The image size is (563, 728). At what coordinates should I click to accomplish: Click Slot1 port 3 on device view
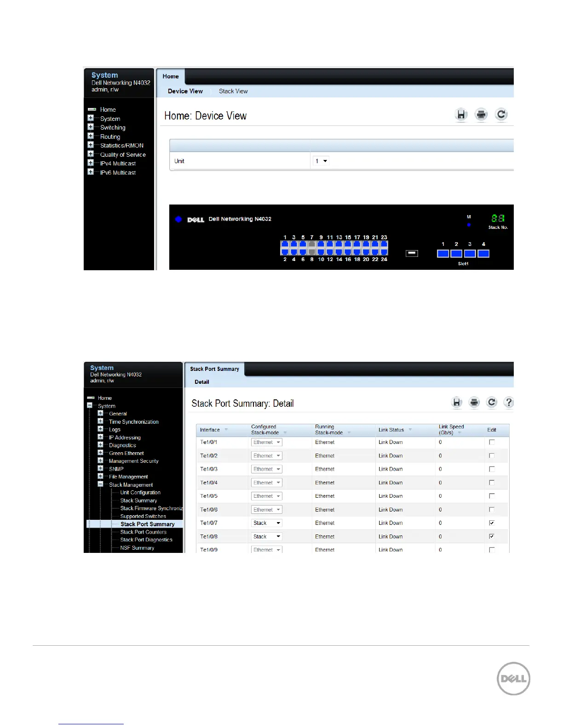point(470,254)
